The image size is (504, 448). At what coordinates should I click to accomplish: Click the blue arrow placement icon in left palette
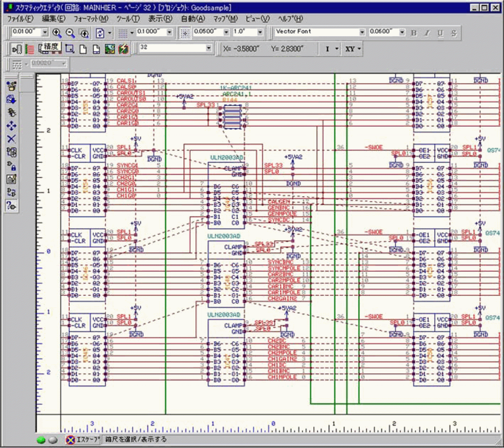(11, 99)
